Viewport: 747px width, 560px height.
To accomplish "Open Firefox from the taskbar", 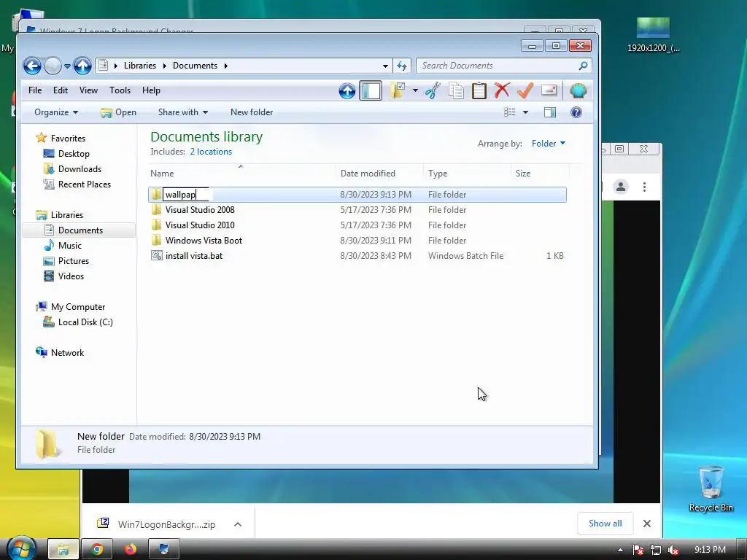I will pyautogui.click(x=131, y=550).
